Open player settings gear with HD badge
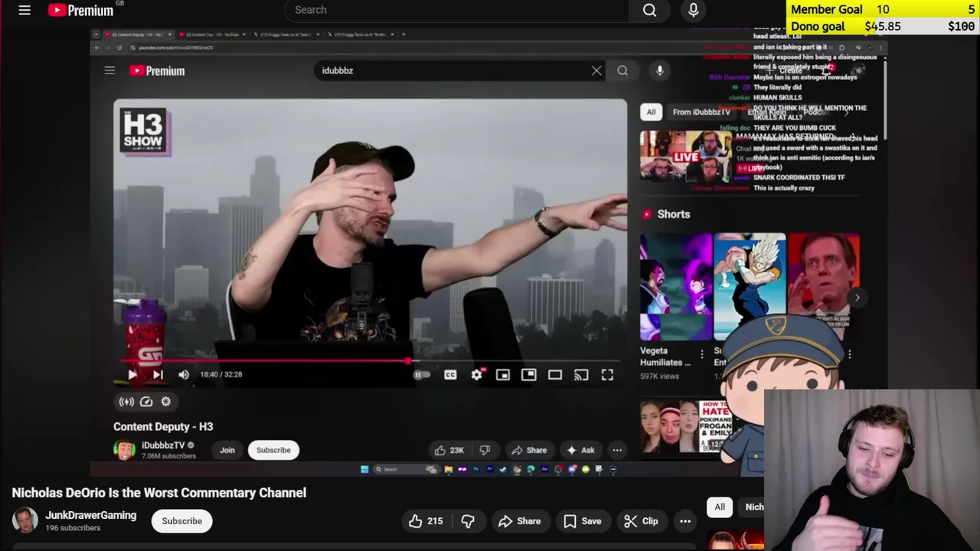This screenshot has width=980, height=551. point(476,375)
